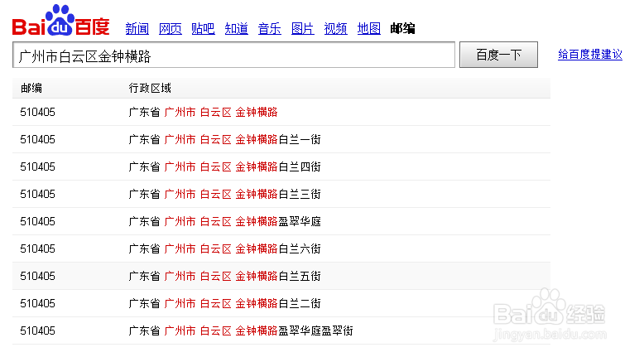
Task: Click the 行政区域 column header
Action: point(150,88)
